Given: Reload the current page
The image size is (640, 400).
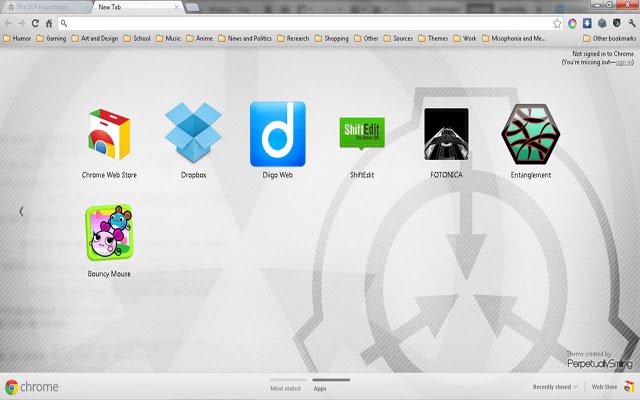Looking at the screenshot, I should click(x=35, y=23).
